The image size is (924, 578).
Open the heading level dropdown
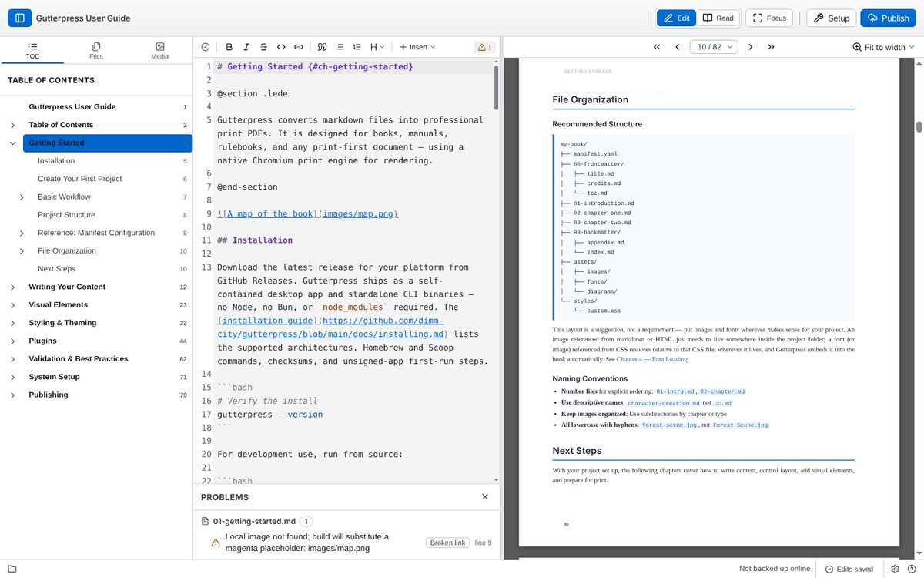tap(378, 47)
